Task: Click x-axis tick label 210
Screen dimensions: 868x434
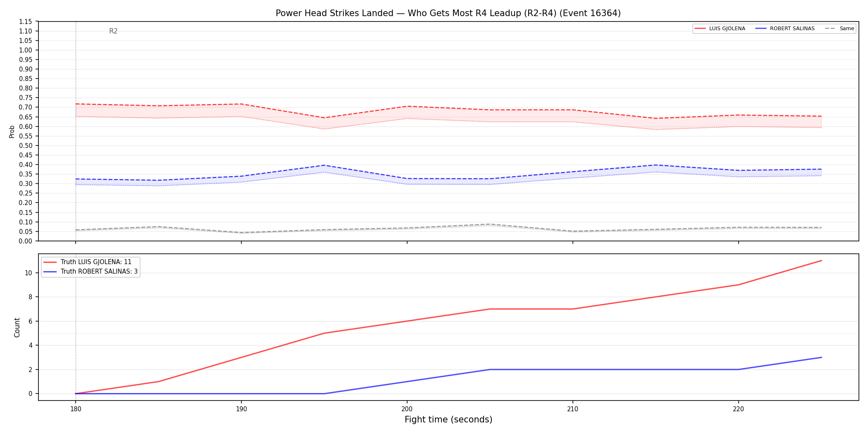Action: pos(572,409)
